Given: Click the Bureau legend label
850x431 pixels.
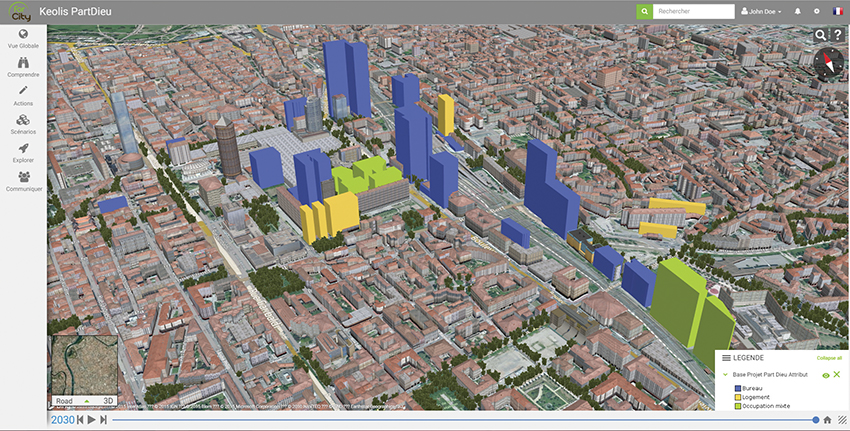Looking at the screenshot, I should click(752, 389).
